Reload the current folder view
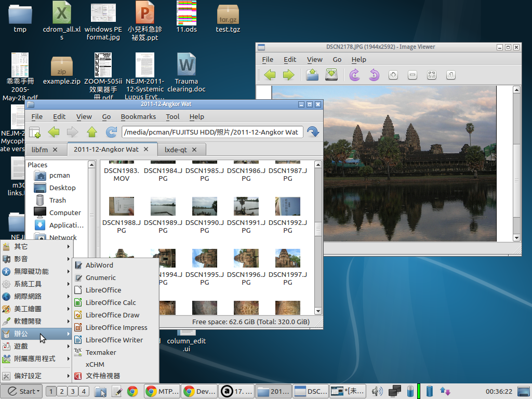This screenshot has width=532, height=399. coord(111,132)
